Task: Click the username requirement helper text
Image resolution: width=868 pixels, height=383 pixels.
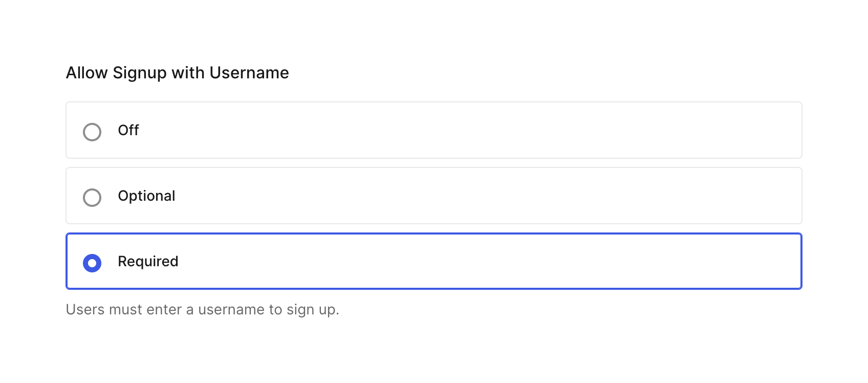Action: (x=203, y=309)
